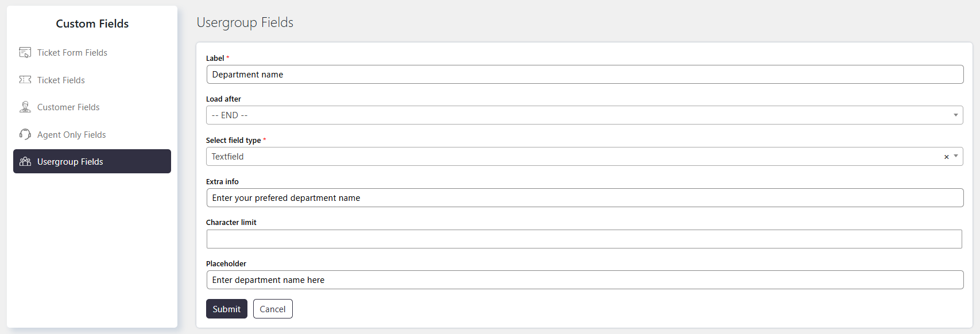
Task: Click the Ticket Form Fields icon
Action: click(25, 53)
